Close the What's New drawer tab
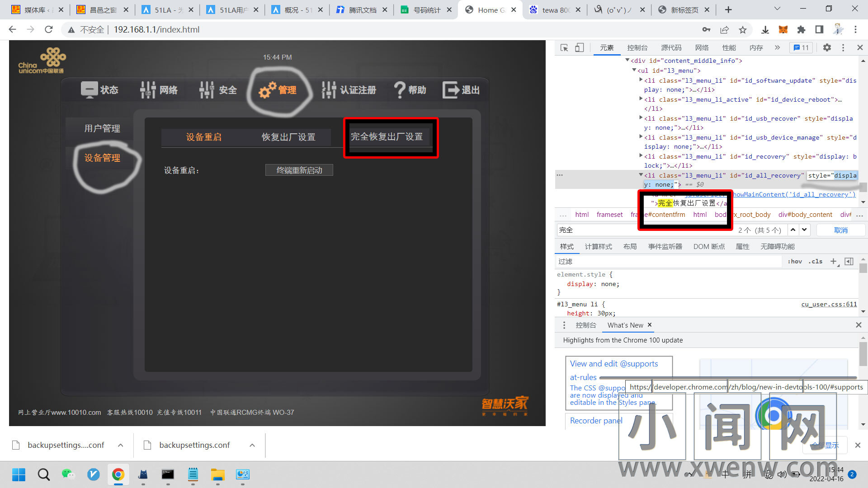This screenshot has height=488, width=868. (650, 324)
